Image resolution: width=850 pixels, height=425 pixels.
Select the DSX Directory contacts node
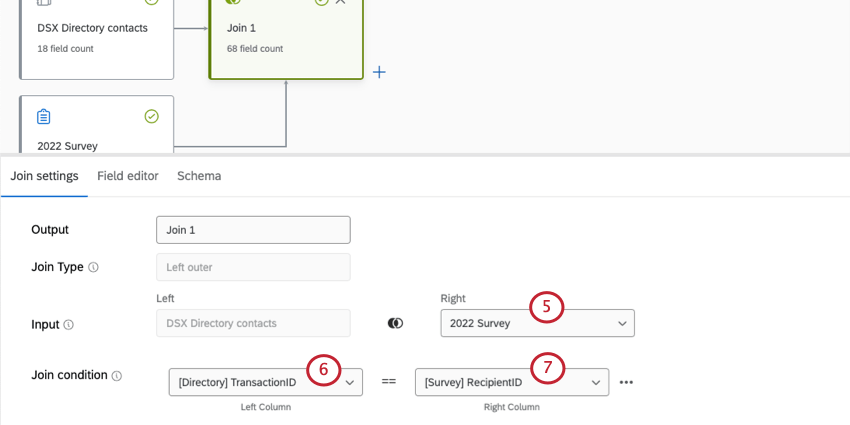pos(96,38)
